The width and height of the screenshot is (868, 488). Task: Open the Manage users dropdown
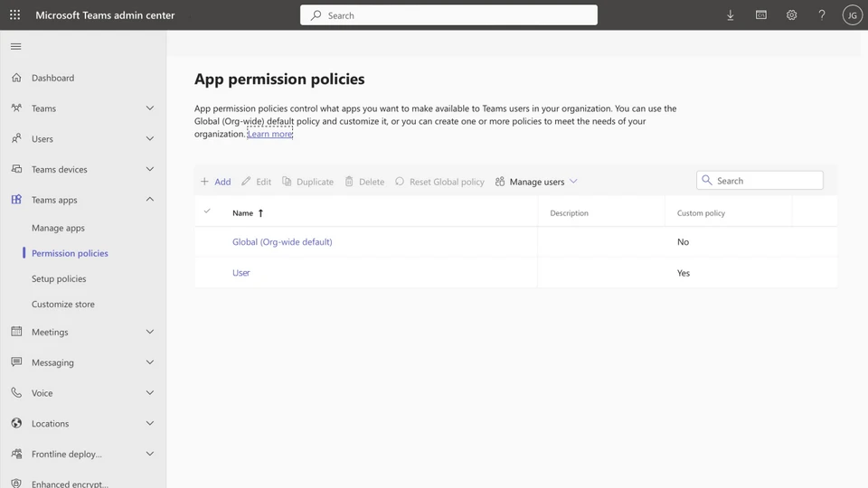(x=537, y=182)
